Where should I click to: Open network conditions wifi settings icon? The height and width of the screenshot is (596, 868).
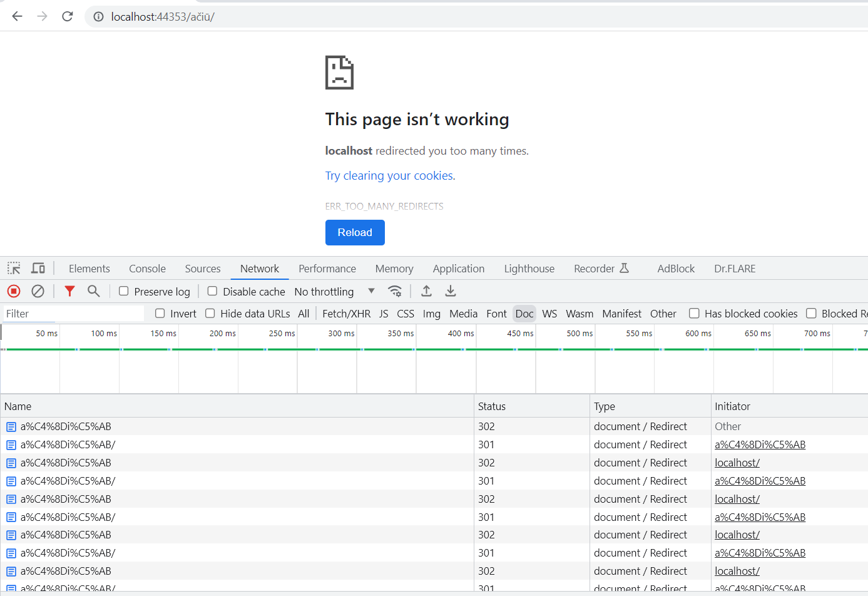tap(395, 291)
